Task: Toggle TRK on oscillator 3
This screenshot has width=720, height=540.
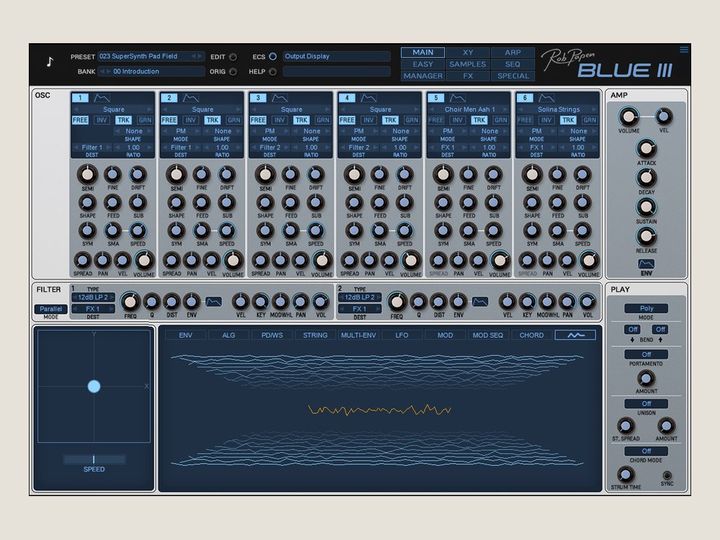Action: click(301, 120)
